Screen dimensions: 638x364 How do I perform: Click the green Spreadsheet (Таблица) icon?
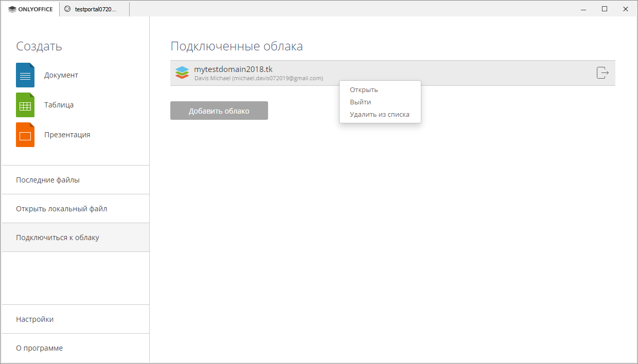click(x=25, y=105)
